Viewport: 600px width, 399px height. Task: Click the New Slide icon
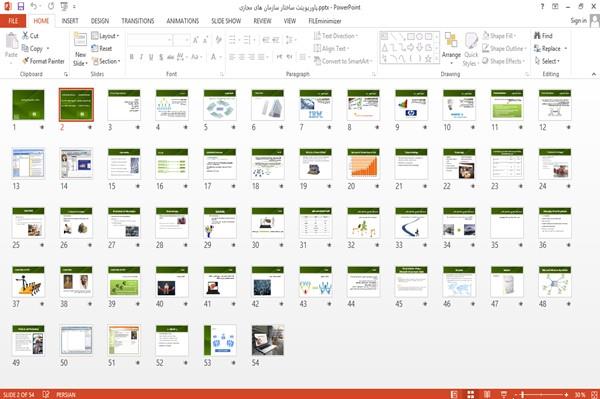click(x=80, y=40)
